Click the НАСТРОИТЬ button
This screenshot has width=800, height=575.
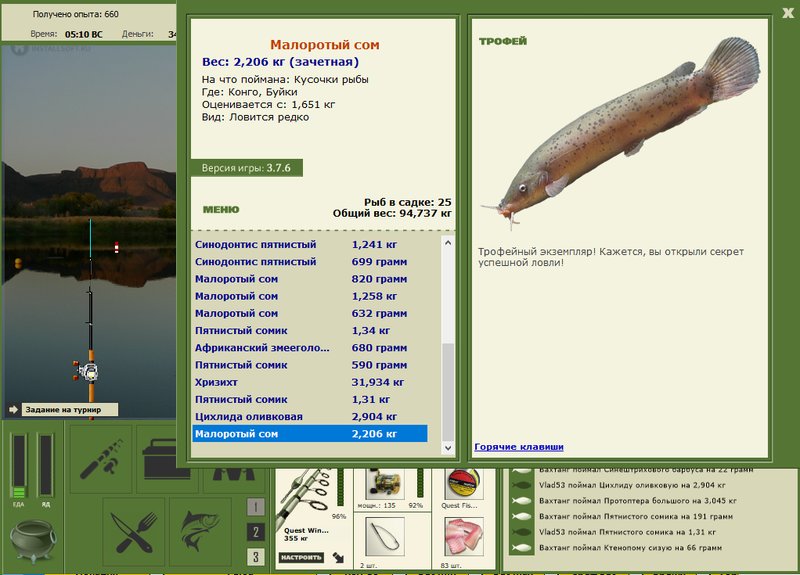click(301, 557)
